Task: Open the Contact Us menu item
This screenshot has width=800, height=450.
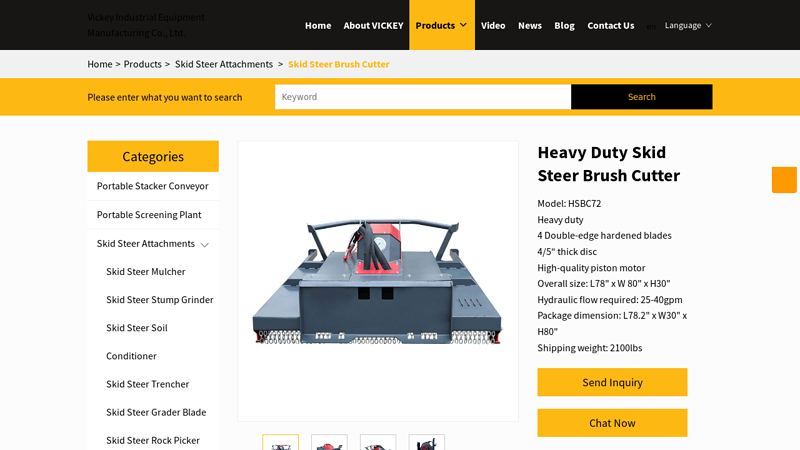Action: click(x=611, y=25)
